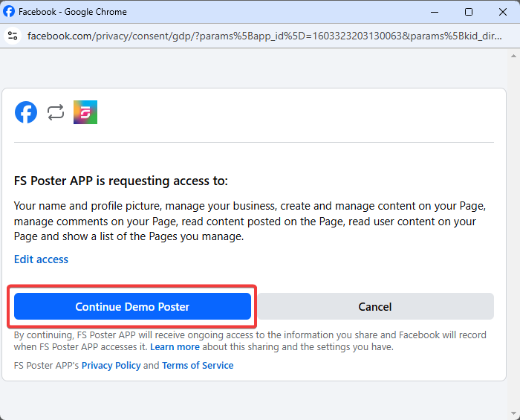The image size is (520, 420).
Task: Open the site information icon in address bar
Action: pyautogui.click(x=13, y=36)
